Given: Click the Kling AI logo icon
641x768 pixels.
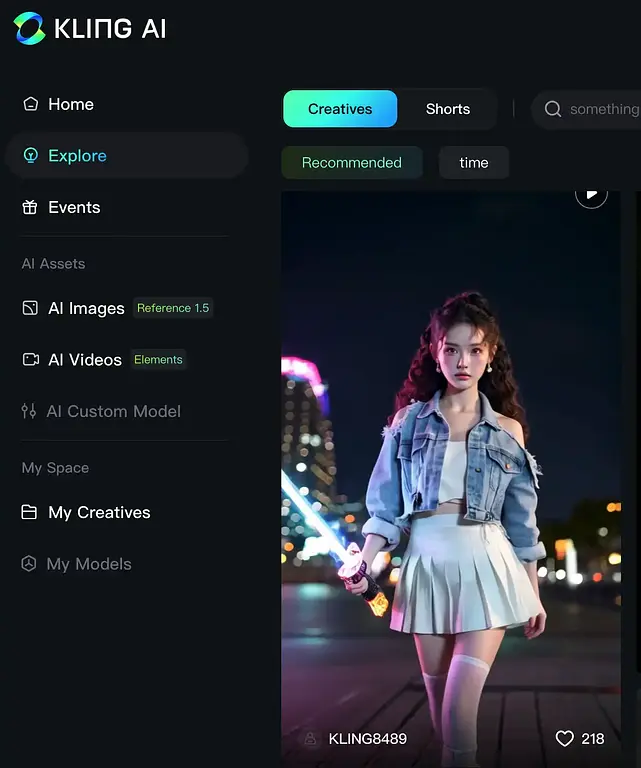Looking at the screenshot, I should click(30, 29).
